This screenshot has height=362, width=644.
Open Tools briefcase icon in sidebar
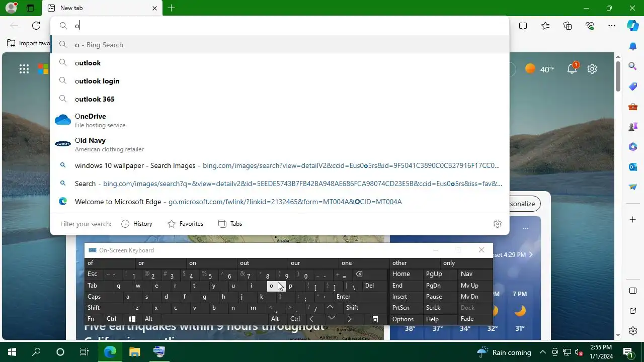[633, 107]
